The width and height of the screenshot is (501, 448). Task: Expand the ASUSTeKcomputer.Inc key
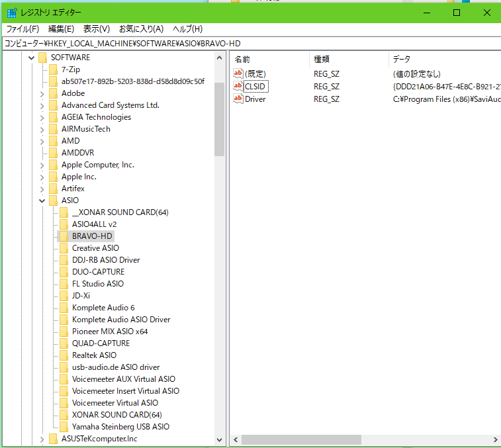tap(42, 439)
